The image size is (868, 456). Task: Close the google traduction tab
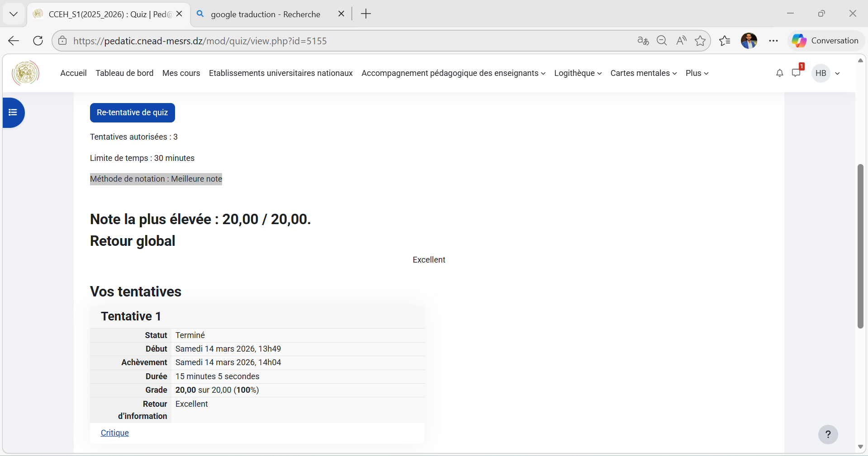click(341, 14)
